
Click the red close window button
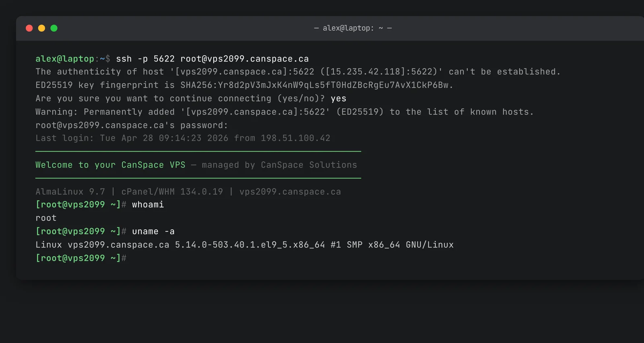29,28
